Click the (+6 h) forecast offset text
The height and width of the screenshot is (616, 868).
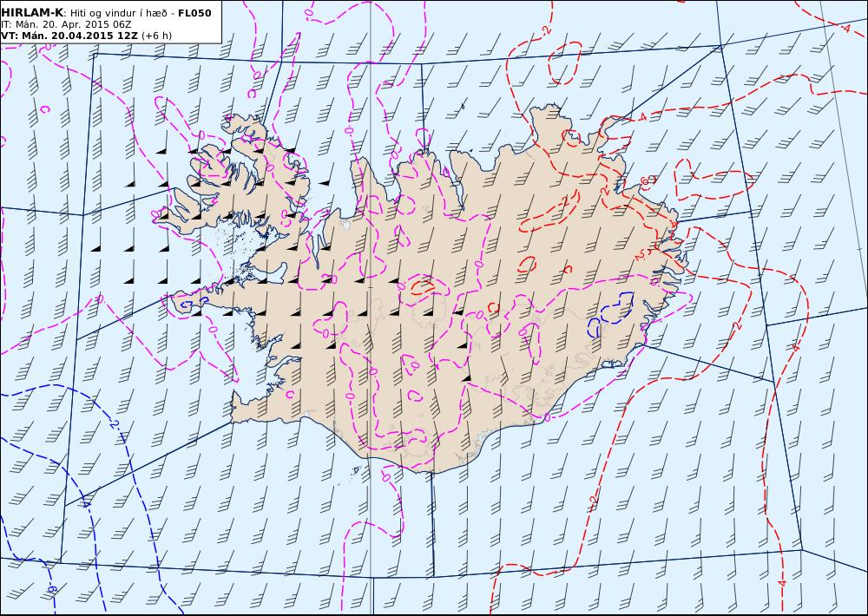(156, 36)
